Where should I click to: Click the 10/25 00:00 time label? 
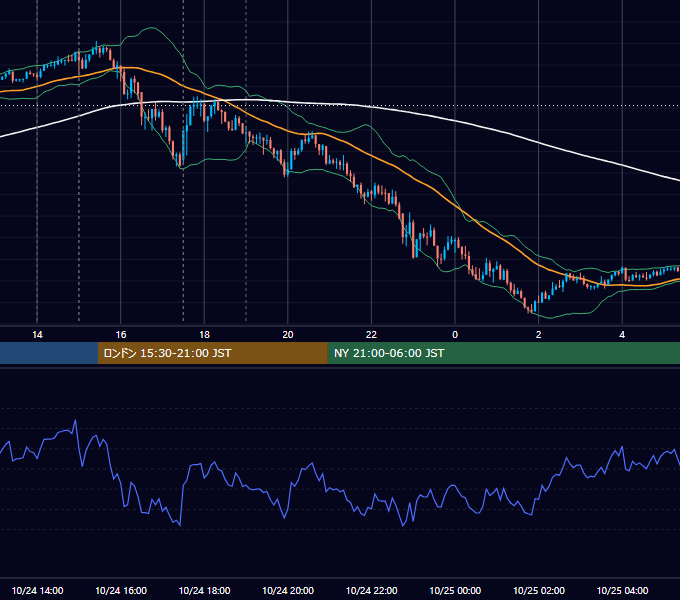click(455, 590)
